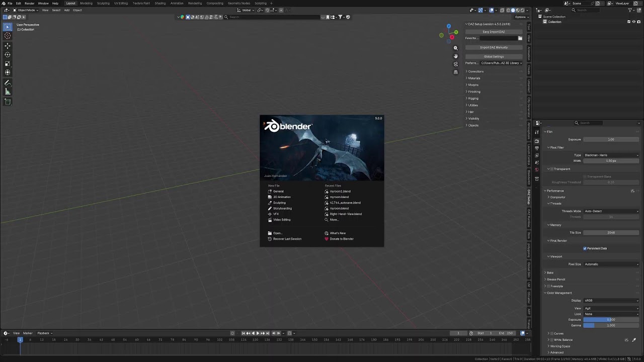Screen dimensions: 644x362
Task: Switch to wireframe viewport shading
Action: click(508, 10)
